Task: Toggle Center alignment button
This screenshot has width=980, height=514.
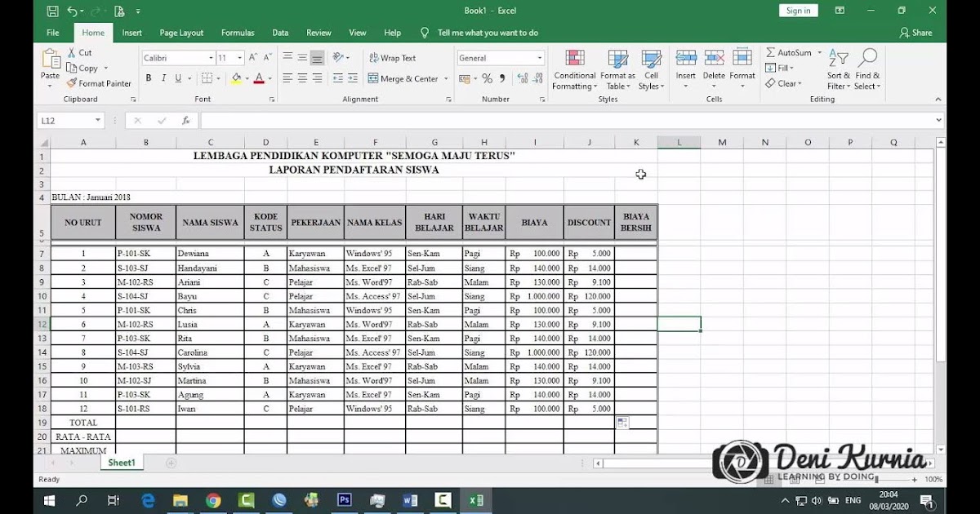Action: click(x=302, y=78)
